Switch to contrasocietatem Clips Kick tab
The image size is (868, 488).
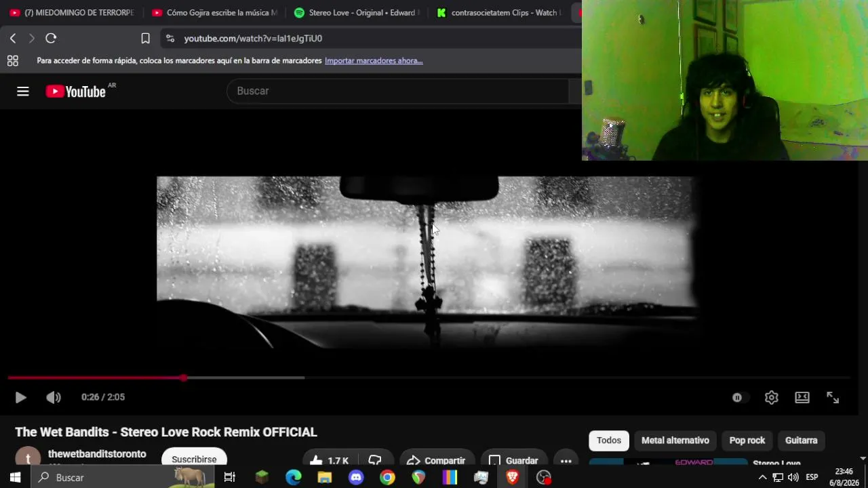click(499, 13)
